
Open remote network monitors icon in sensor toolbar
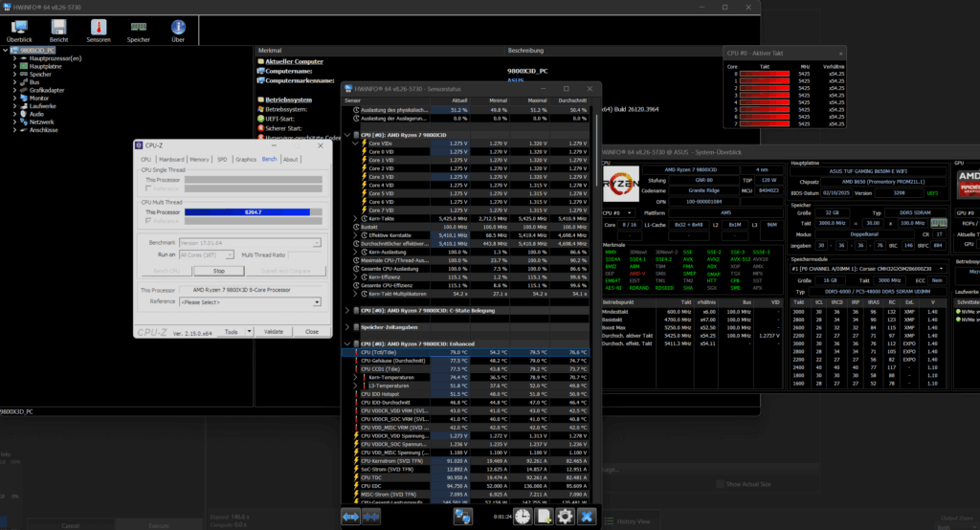click(462, 517)
